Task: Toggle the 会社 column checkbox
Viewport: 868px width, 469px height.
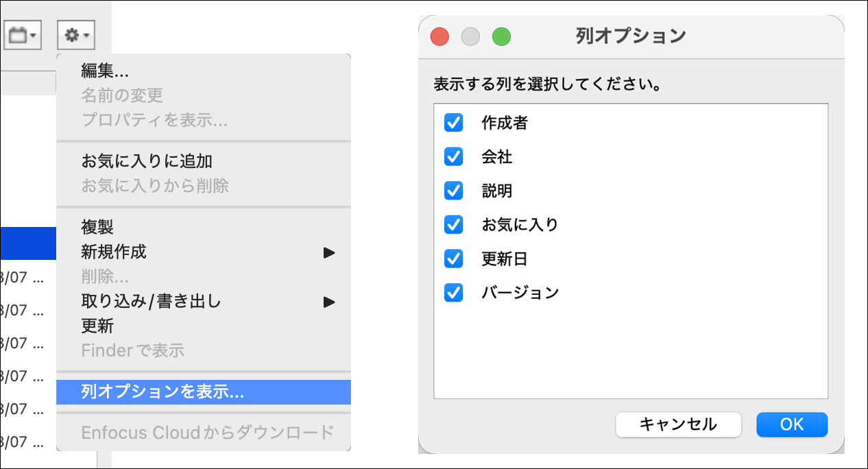Action: (x=454, y=157)
